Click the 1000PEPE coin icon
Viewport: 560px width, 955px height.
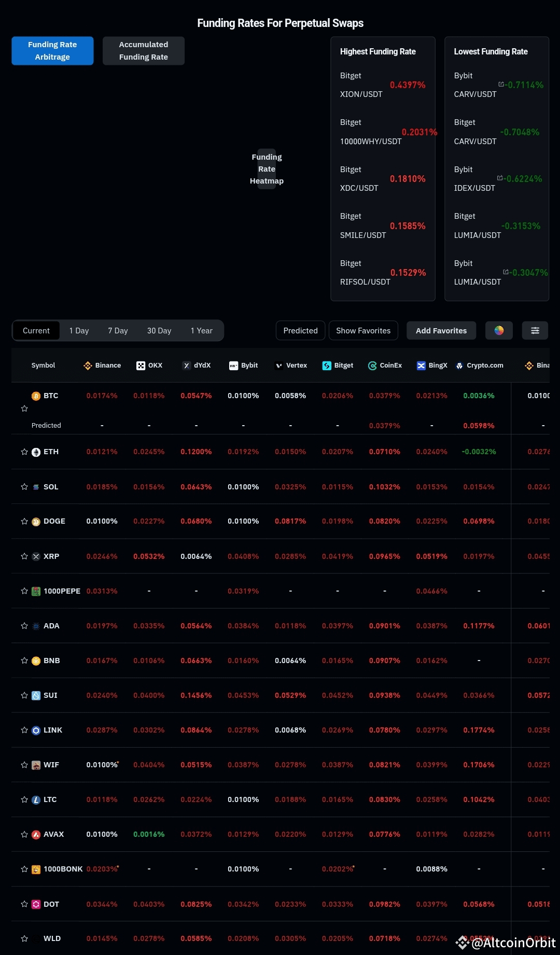click(x=36, y=591)
